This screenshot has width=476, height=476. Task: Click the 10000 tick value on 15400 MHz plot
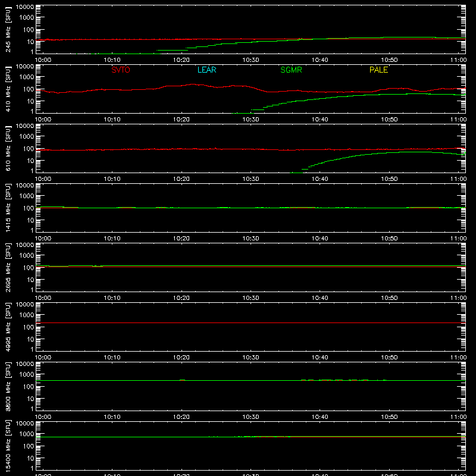click(x=25, y=424)
